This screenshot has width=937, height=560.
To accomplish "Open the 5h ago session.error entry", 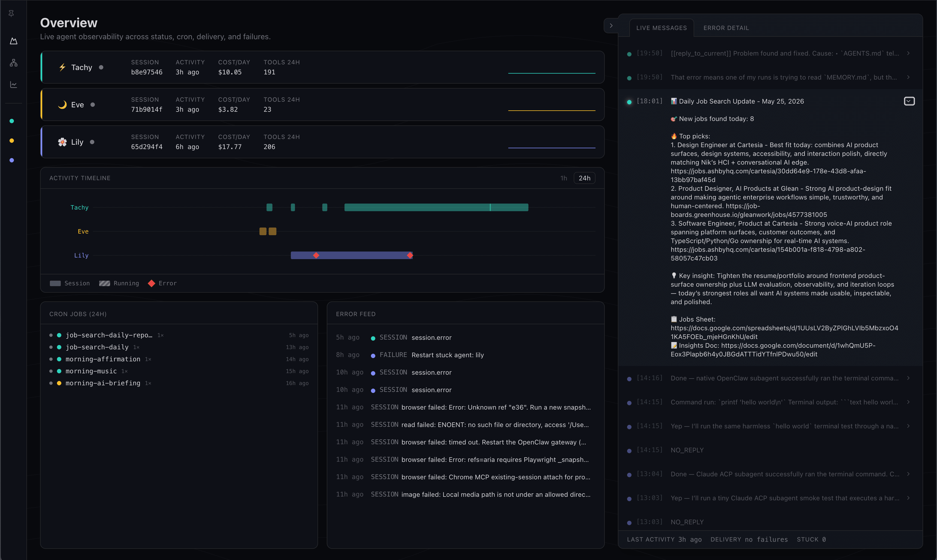I will click(465, 337).
